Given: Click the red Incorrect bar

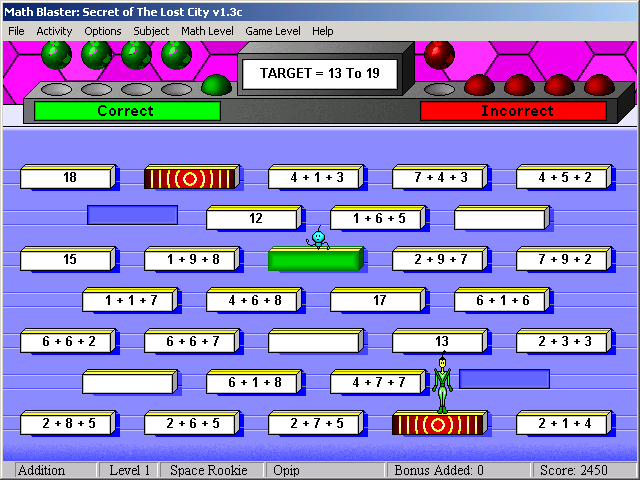Looking at the screenshot, I should pyautogui.click(x=512, y=111).
